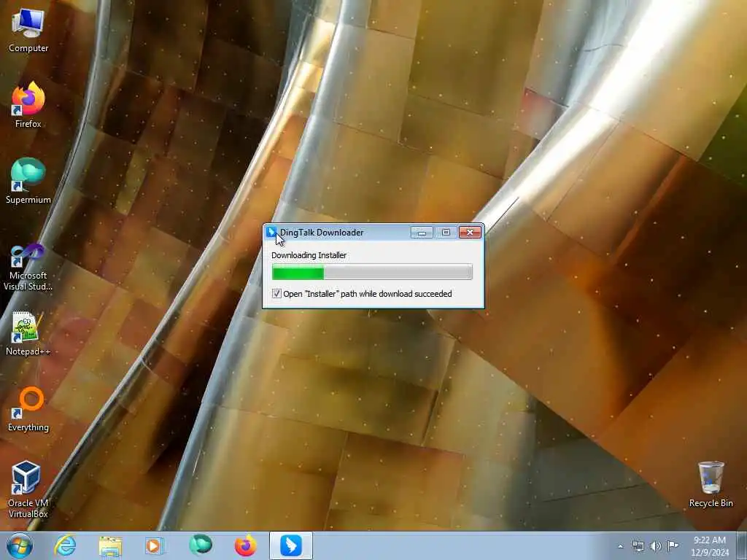Open the Computer desktop icon
The height and width of the screenshot is (560, 747).
pos(28,31)
